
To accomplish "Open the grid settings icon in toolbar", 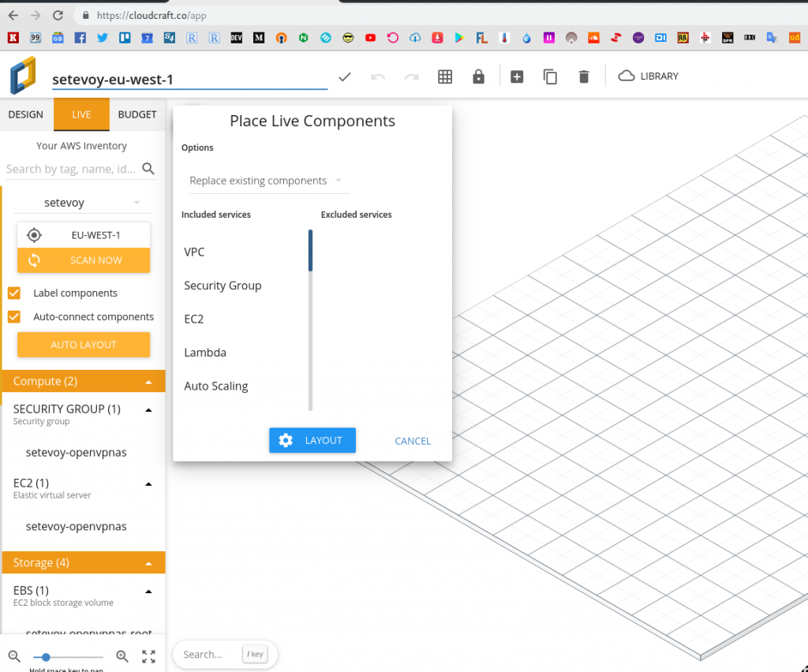I will [445, 76].
